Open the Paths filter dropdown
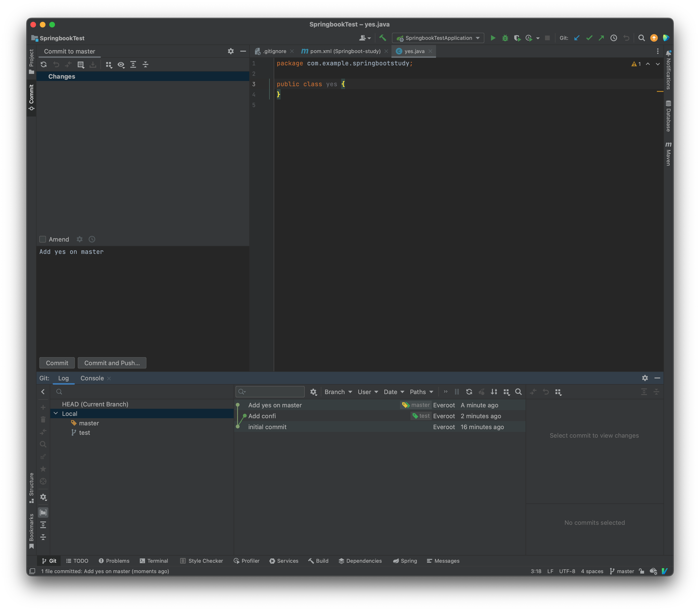Viewport: 700px width, 611px height. click(421, 392)
